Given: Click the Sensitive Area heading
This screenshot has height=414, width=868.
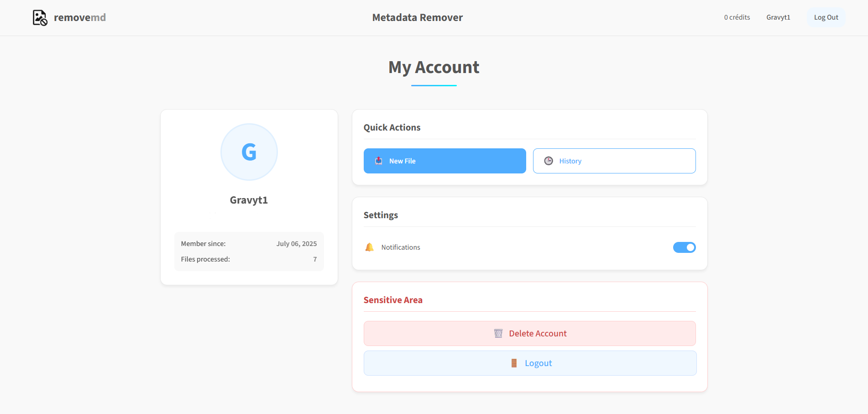Looking at the screenshot, I should pos(393,300).
